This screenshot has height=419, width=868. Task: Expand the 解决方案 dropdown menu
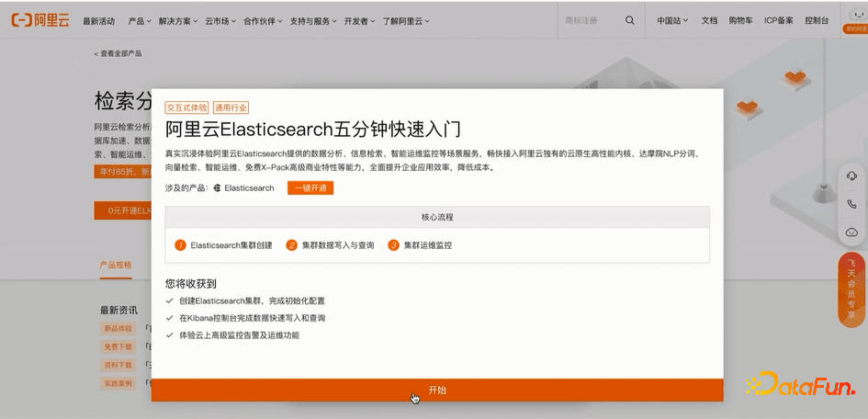coord(178,21)
